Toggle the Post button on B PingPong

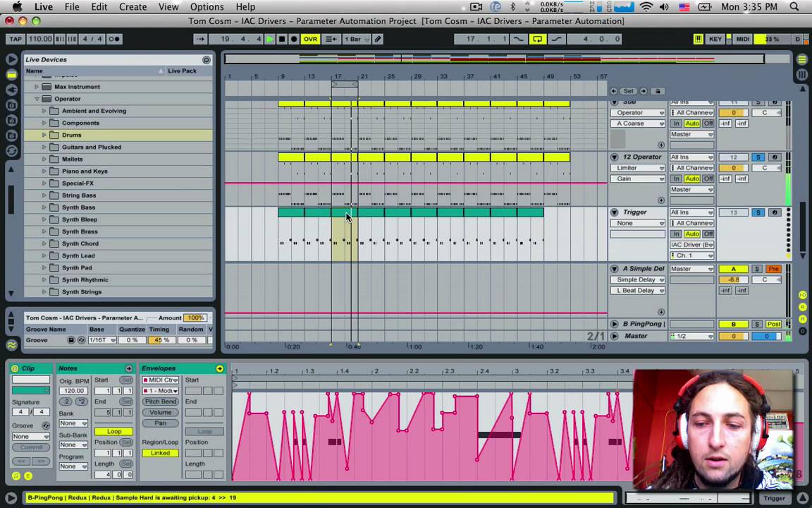tap(774, 324)
